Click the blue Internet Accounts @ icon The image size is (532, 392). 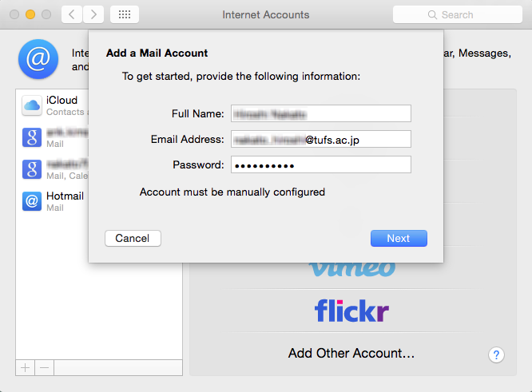38,59
